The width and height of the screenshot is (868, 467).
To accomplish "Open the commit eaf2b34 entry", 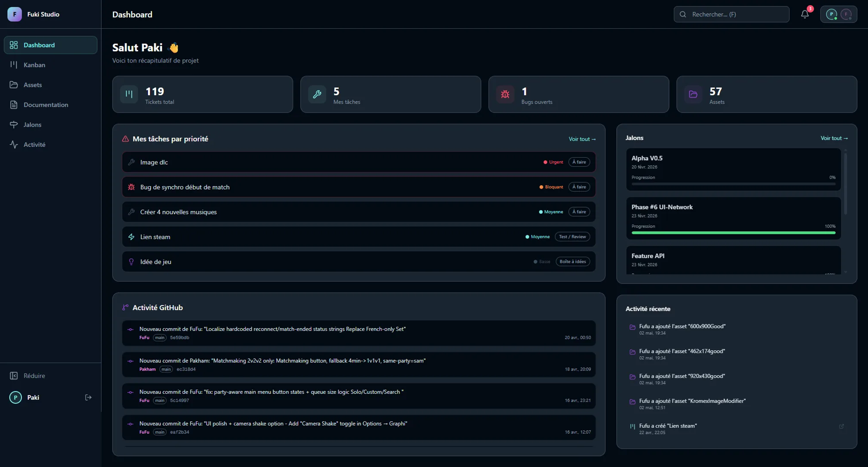I will tap(359, 427).
